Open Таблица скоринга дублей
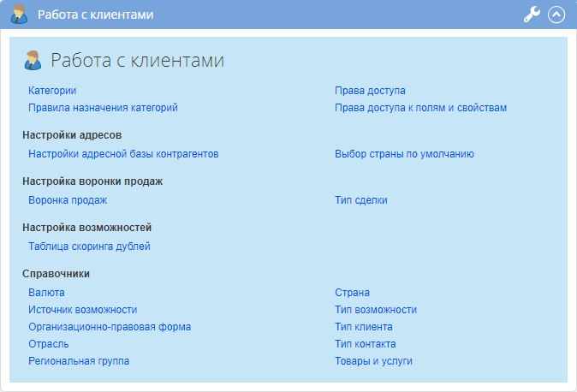Viewport: 577px width, 392px height. (89, 246)
